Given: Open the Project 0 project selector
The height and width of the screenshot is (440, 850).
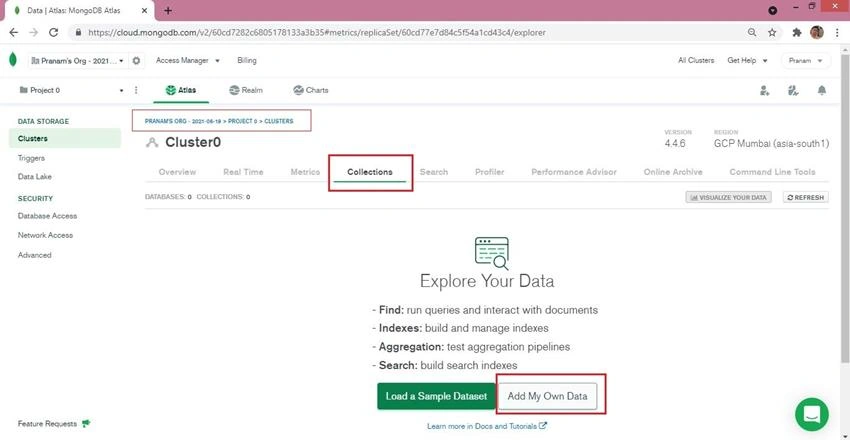Looking at the screenshot, I should pyautogui.click(x=71, y=90).
